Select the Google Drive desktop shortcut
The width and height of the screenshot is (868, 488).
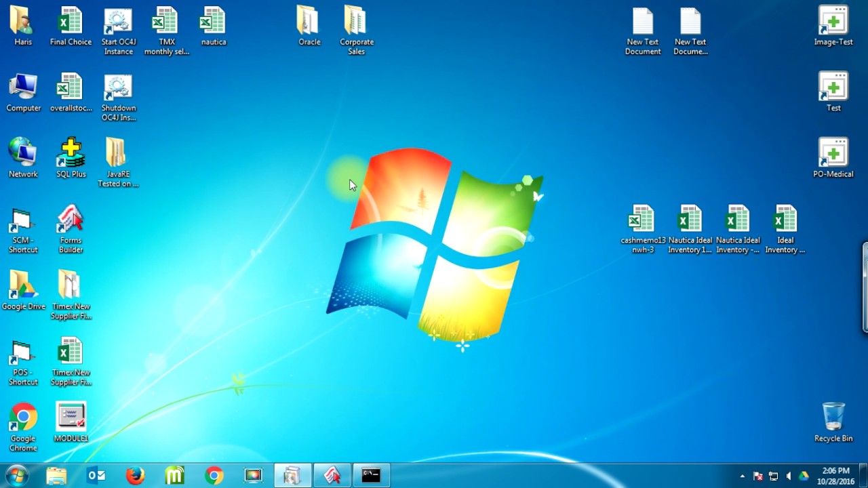pyautogui.click(x=23, y=290)
